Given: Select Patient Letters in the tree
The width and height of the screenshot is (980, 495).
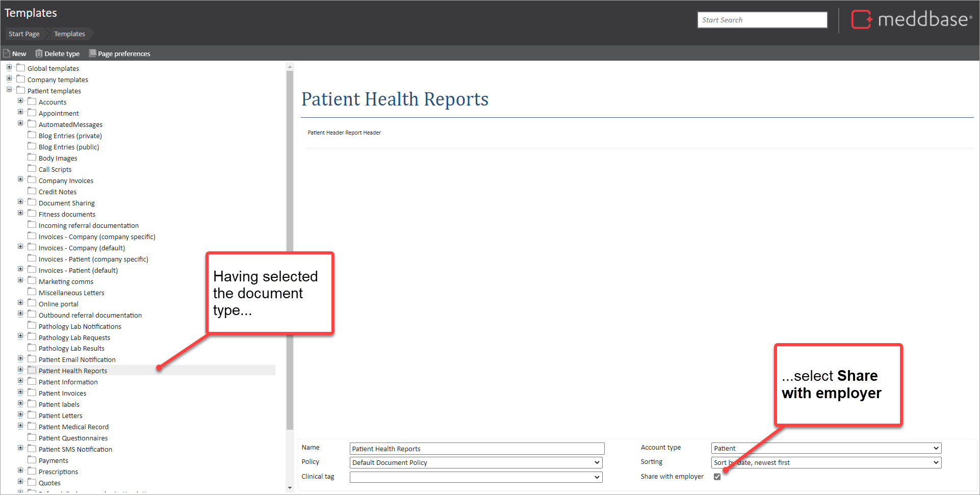Looking at the screenshot, I should click(x=60, y=416).
